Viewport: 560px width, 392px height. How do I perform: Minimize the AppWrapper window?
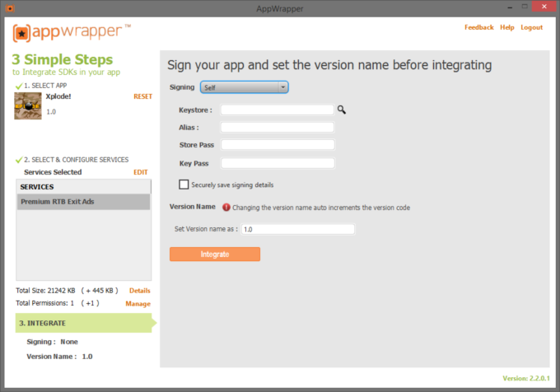(x=510, y=7)
